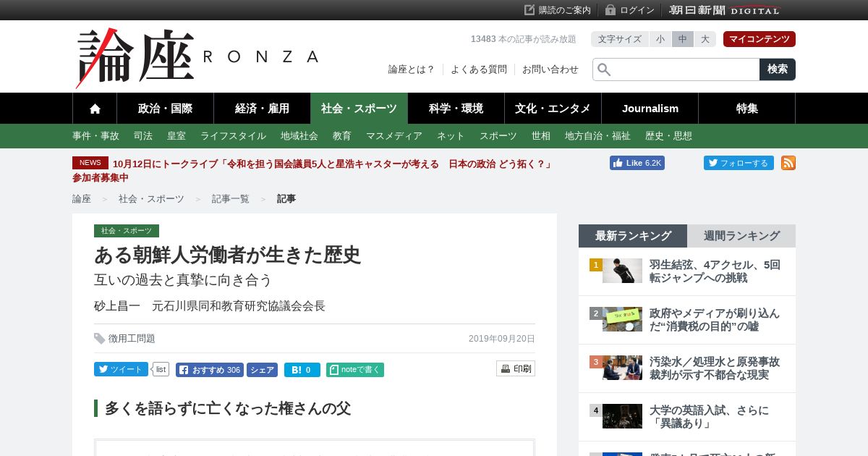Select ネット subcategory
Viewport: 868px width, 456px height.
[x=451, y=136]
